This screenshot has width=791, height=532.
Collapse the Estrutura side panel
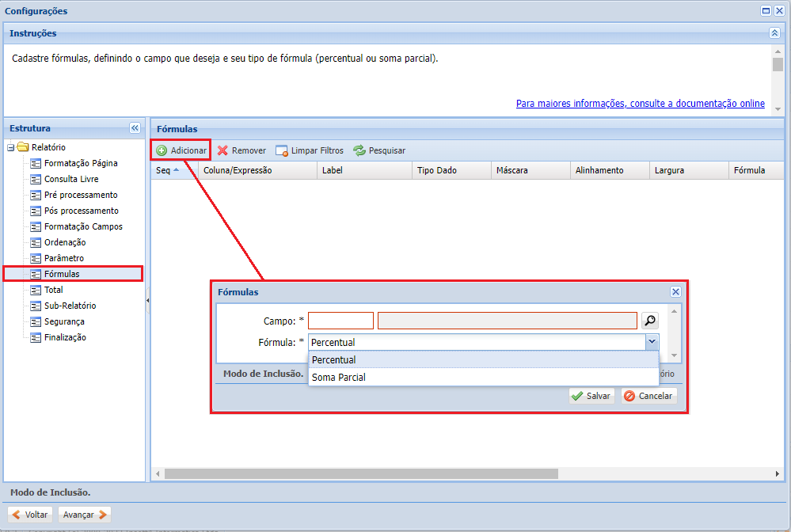(x=135, y=128)
